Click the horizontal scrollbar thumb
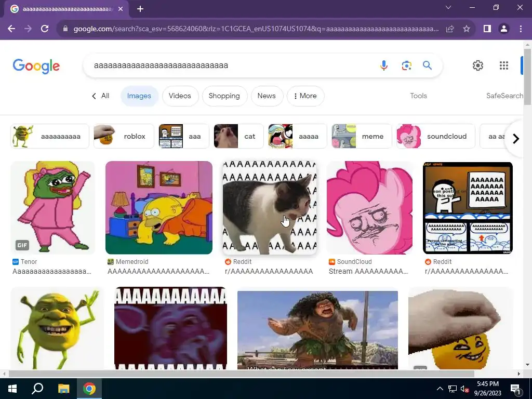Viewport: 532px width, 399px height. (241, 374)
